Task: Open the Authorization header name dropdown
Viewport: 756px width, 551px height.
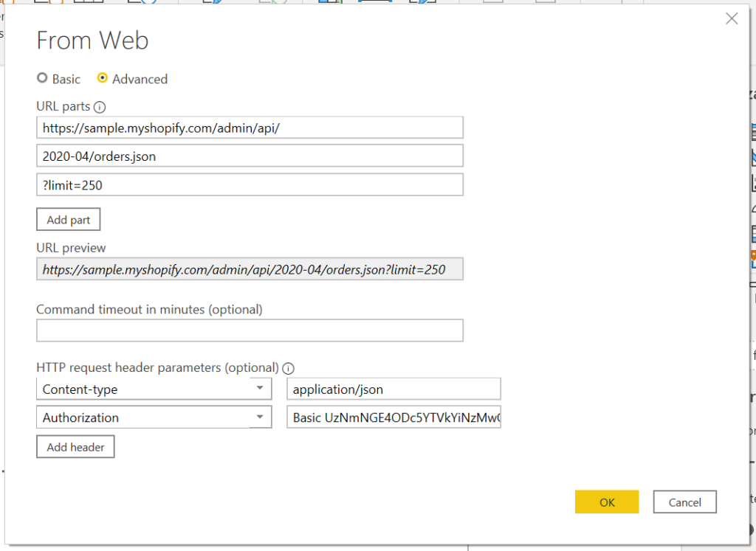Action: tap(260, 417)
